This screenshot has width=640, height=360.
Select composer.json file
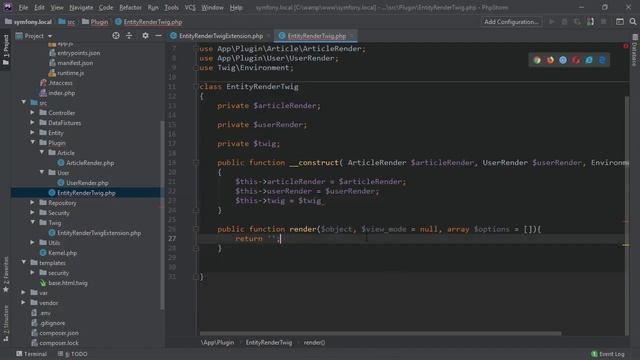59,333
